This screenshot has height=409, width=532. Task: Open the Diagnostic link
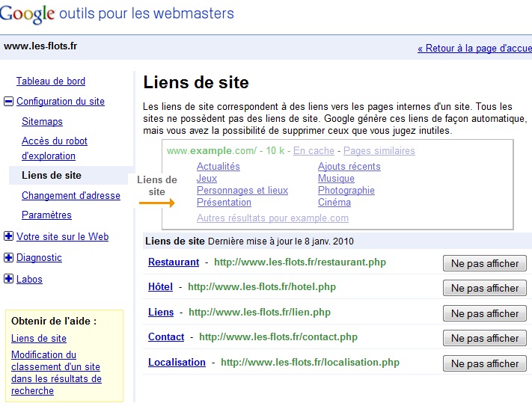click(39, 258)
